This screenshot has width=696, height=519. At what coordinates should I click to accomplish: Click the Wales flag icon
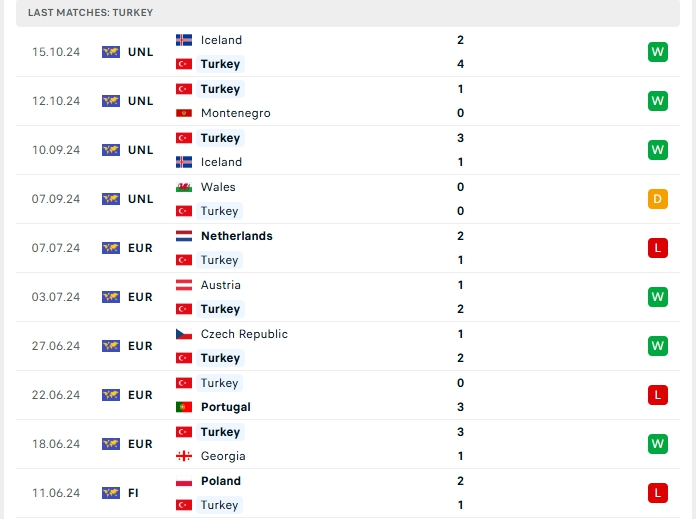(184, 187)
